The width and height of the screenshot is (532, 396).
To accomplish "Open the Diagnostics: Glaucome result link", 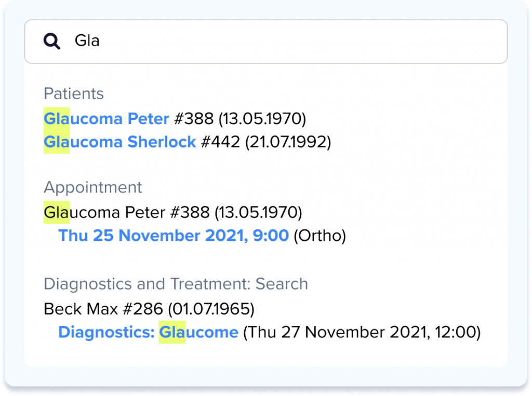I will (148, 332).
